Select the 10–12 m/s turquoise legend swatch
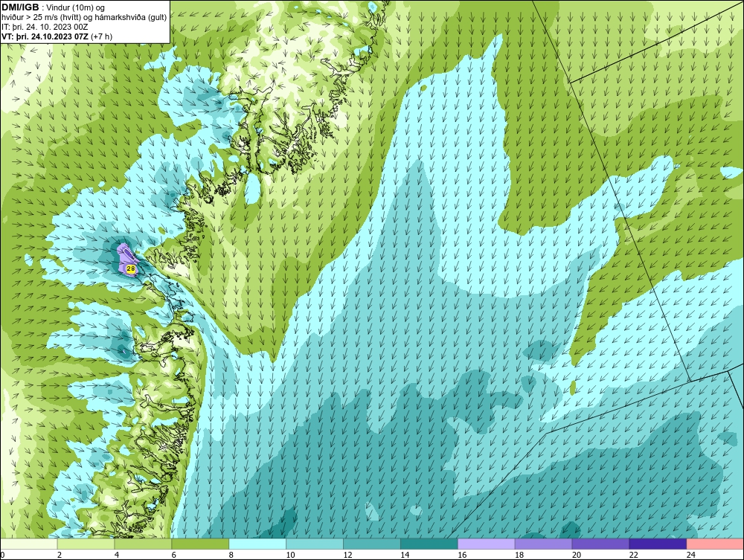The height and width of the screenshot is (560, 744). point(315,544)
